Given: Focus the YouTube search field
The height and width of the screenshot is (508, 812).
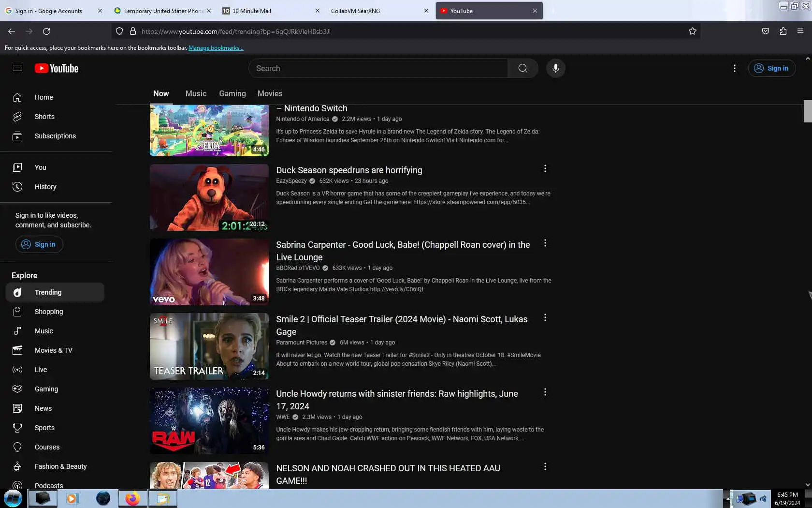Looking at the screenshot, I should tap(378, 68).
